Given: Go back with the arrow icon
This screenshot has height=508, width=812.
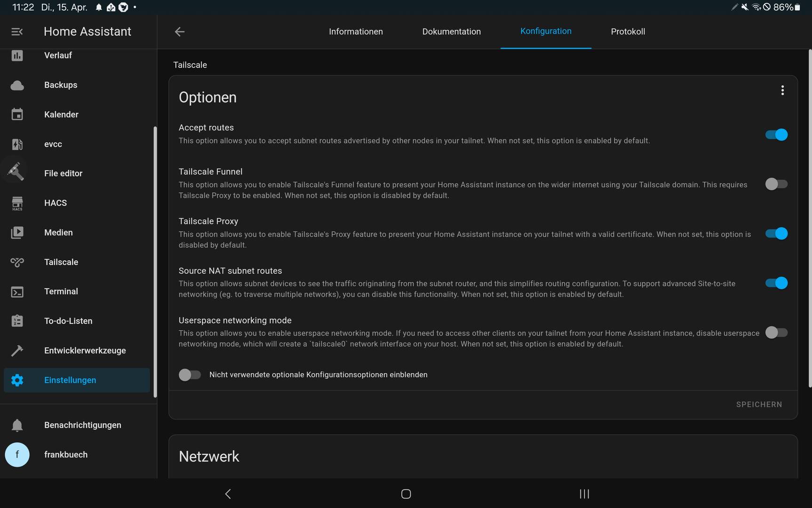Looking at the screenshot, I should tap(179, 32).
